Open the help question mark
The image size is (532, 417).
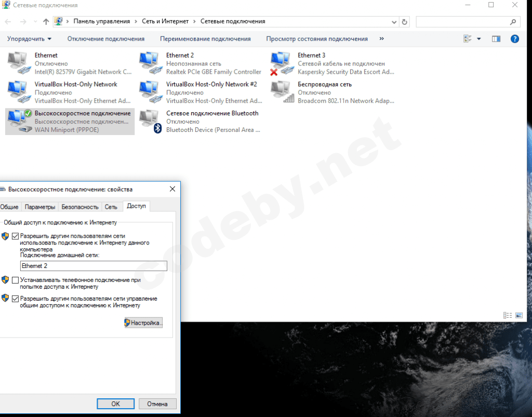pos(515,38)
